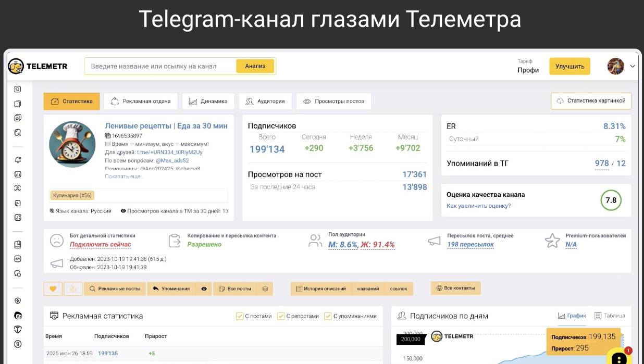Click the heart favorite icon button
Screen dimensions: 644x364
tap(53, 288)
